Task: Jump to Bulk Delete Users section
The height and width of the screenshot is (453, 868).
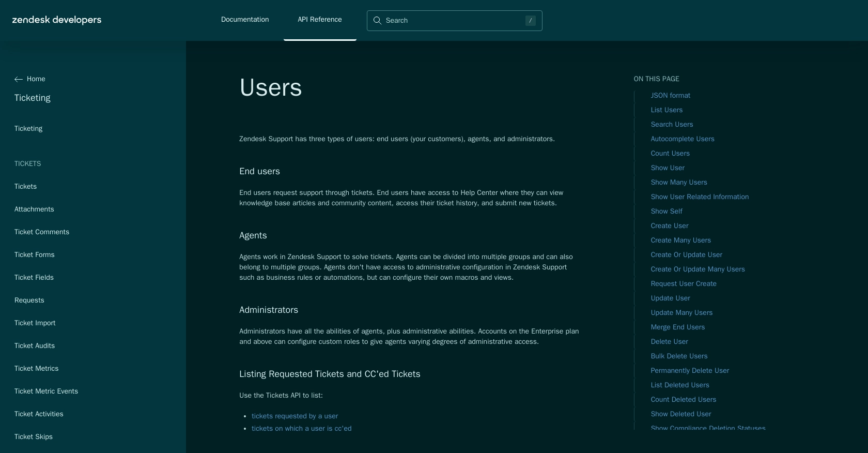Action: click(679, 356)
